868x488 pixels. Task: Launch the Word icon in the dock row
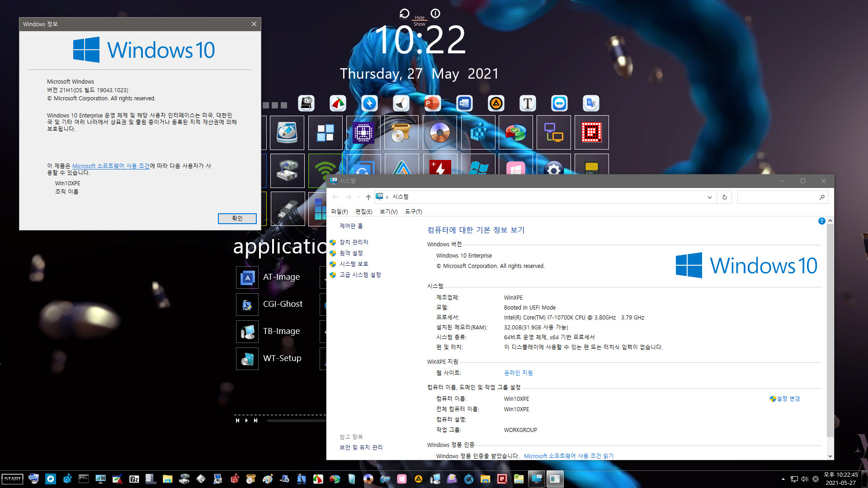point(464,103)
